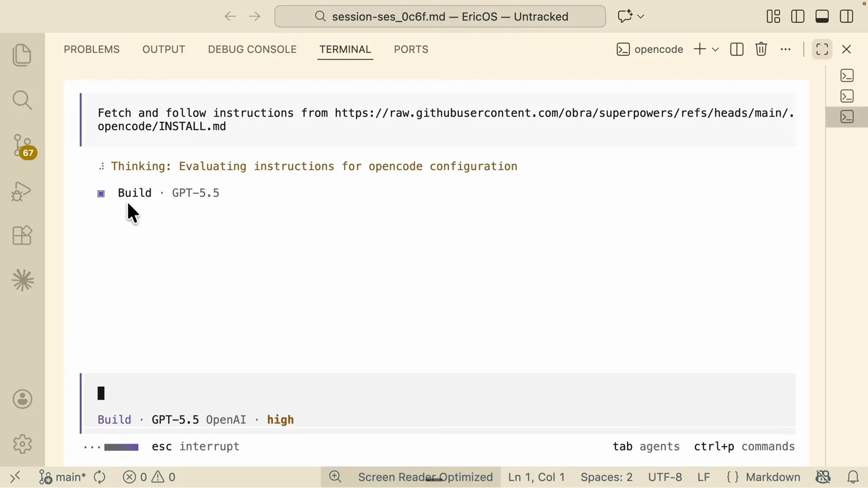
Task: Expand the Copilot chat dropdown chevron
Action: pyautogui.click(x=641, y=16)
